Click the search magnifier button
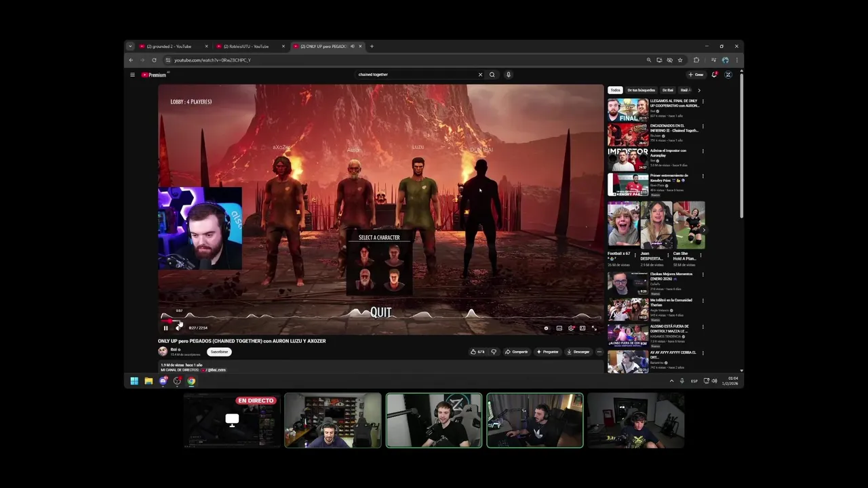 (x=492, y=75)
